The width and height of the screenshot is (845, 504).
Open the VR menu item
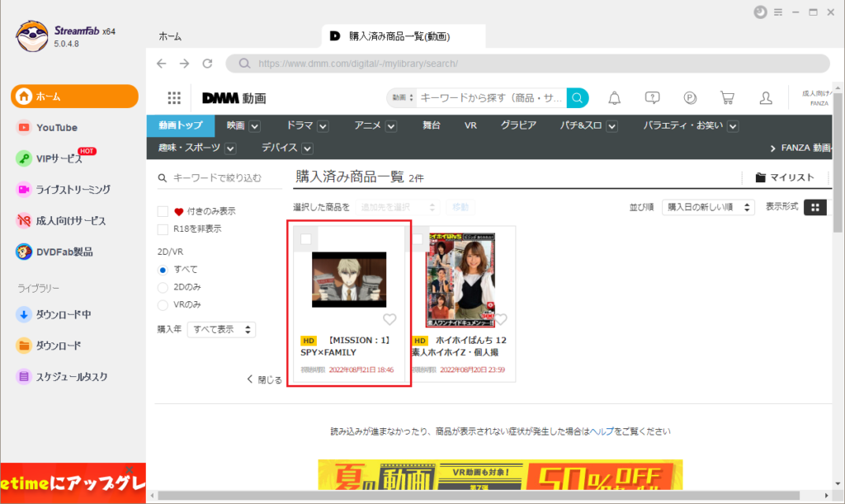coord(470,125)
